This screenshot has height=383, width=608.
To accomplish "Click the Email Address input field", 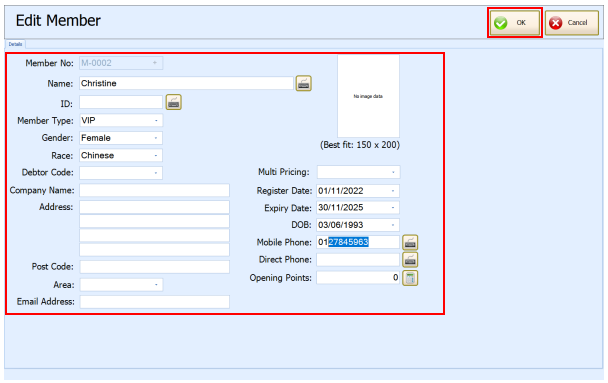I will pyautogui.click(x=154, y=302).
